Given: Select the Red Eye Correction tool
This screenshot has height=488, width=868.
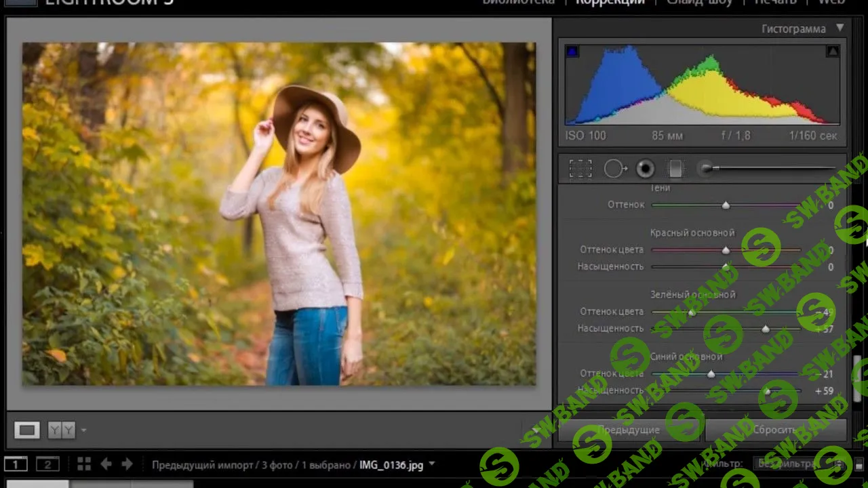Looking at the screenshot, I should 645,168.
